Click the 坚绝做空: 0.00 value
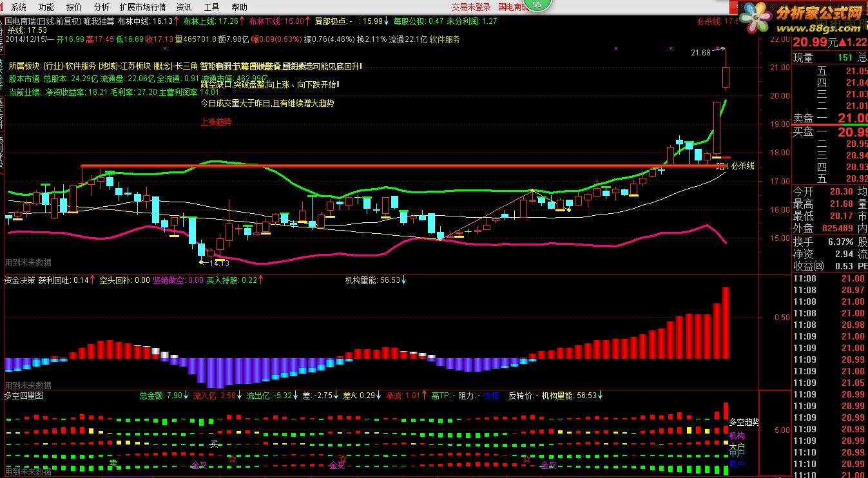The width and height of the screenshot is (868, 478). [x=178, y=280]
